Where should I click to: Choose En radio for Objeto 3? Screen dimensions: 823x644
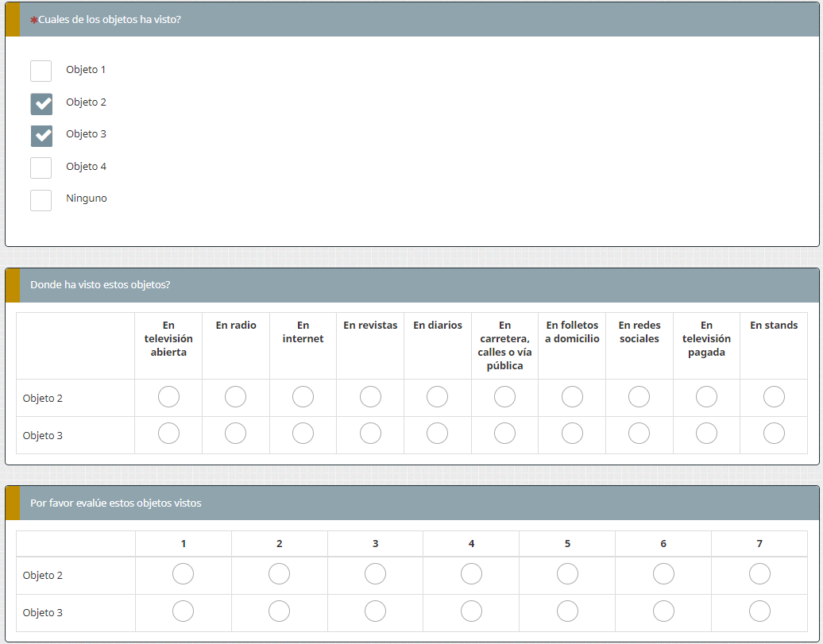(x=235, y=434)
